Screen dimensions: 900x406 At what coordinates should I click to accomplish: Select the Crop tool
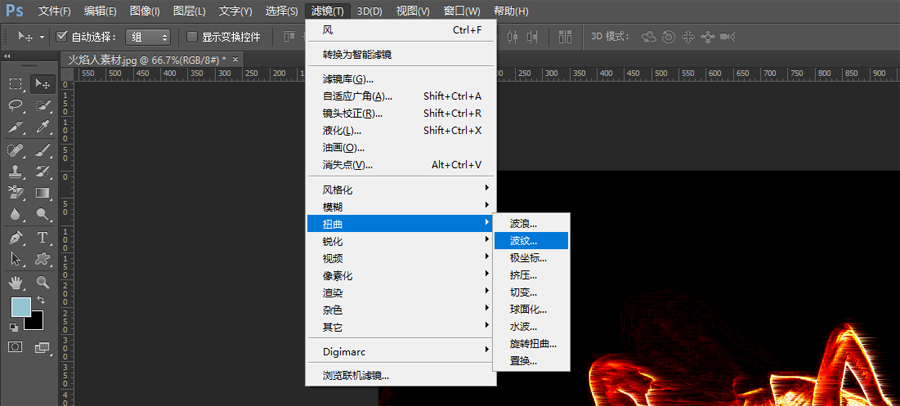coord(15,127)
